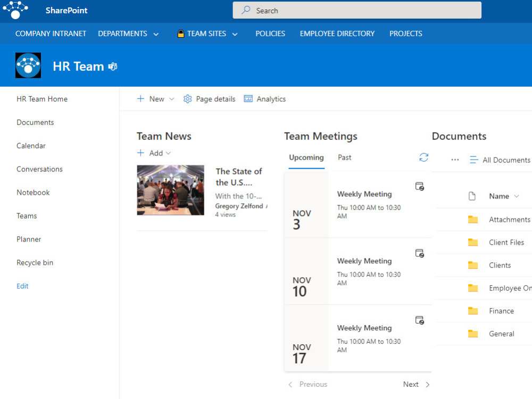Open the New dropdown chevron

tap(172, 99)
